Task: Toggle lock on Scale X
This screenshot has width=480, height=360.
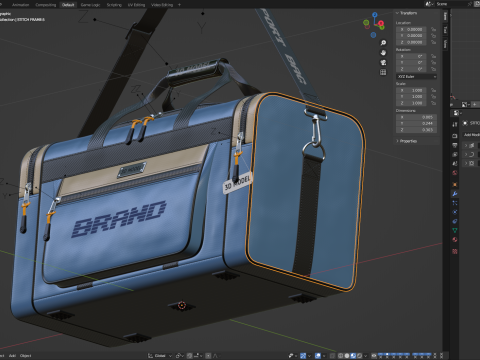Action: [433, 90]
